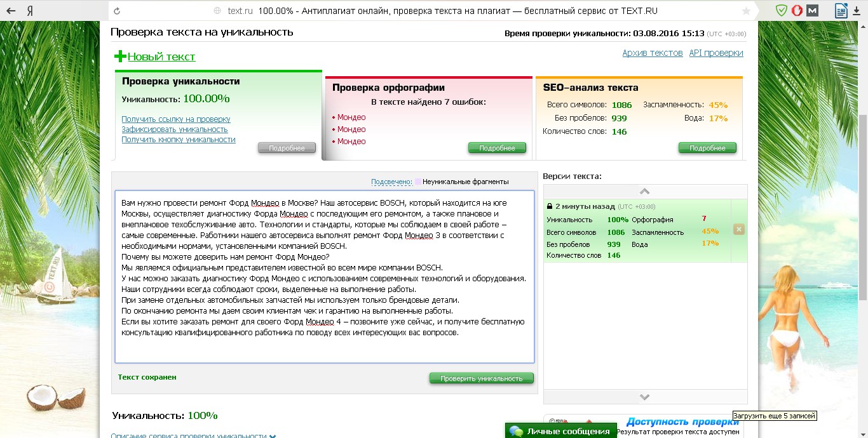Click the green plus icon next to Новый текст
The width and height of the screenshot is (868, 438).
point(120,56)
